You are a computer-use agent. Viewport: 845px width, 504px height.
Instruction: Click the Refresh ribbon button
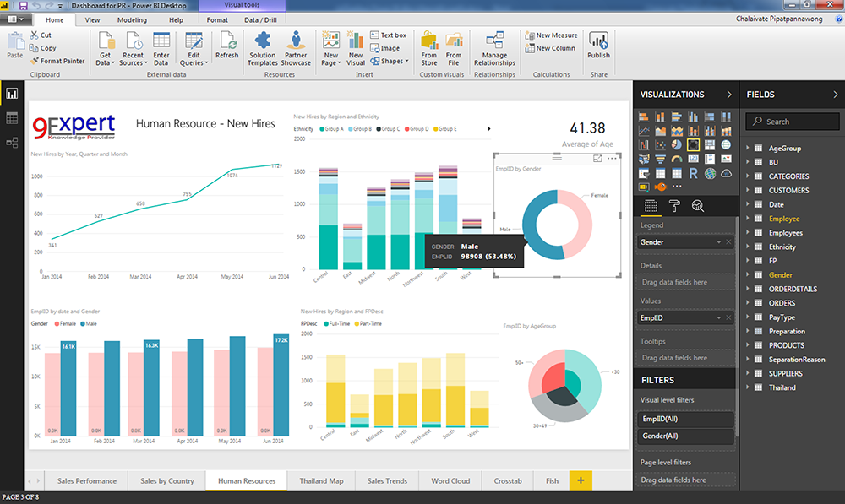coord(226,46)
